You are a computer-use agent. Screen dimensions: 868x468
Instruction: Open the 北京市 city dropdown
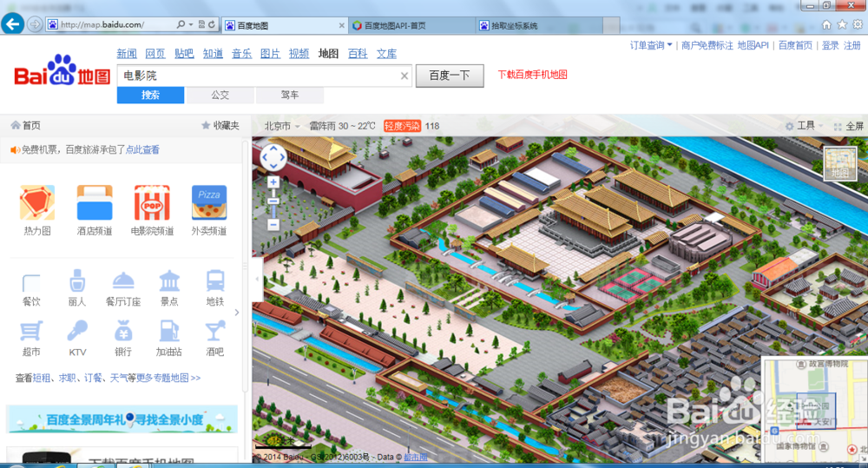coord(281,126)
